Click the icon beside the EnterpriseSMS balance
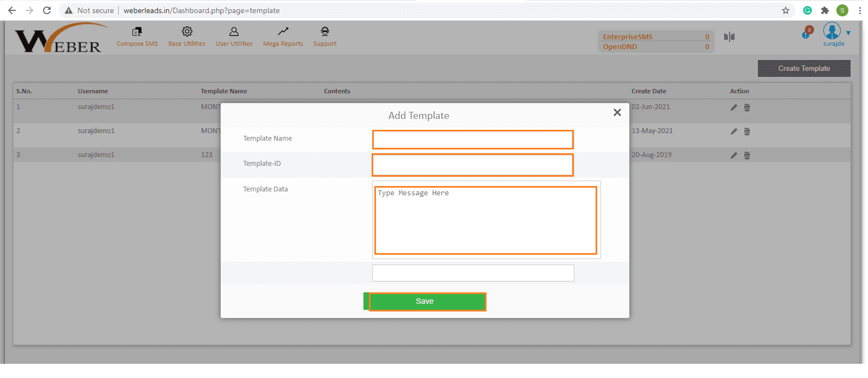Image resolution: width=868 pixels, height=378 pixels. coord(729,37)
